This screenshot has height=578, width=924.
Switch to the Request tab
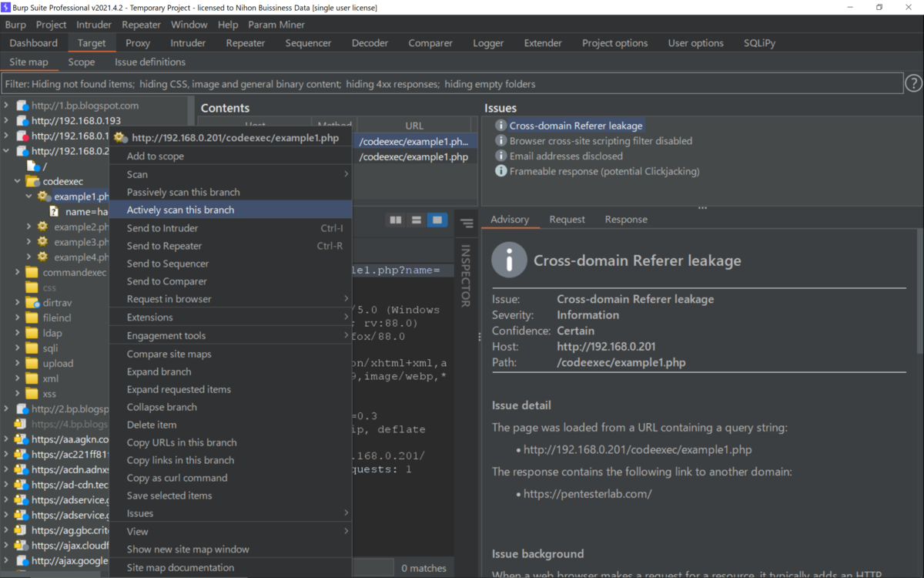[567, 220]
